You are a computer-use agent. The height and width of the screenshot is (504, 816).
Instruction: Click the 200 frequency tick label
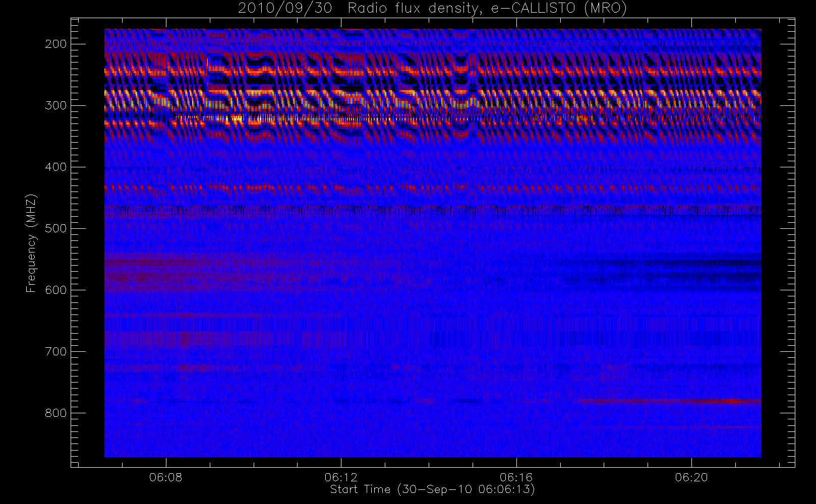tap(56, 44)
